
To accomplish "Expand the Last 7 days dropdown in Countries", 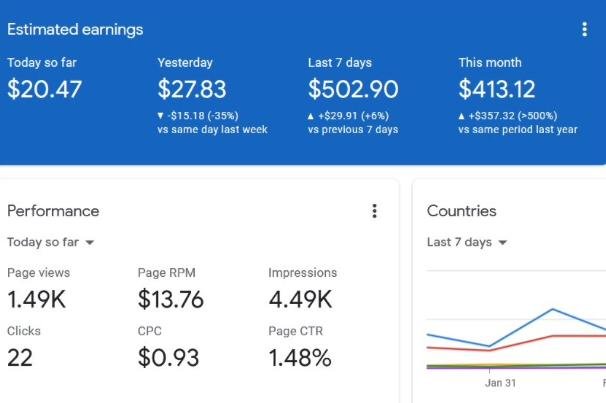I will (467, 242).
